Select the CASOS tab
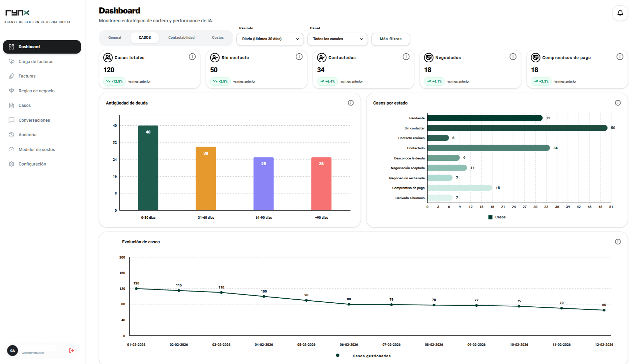 [x=145, y=38]
